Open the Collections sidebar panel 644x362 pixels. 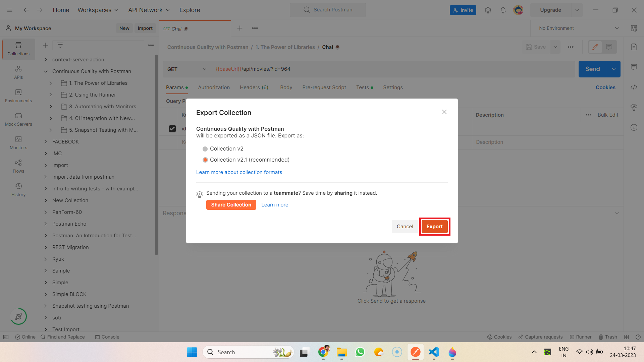point(18,49)
